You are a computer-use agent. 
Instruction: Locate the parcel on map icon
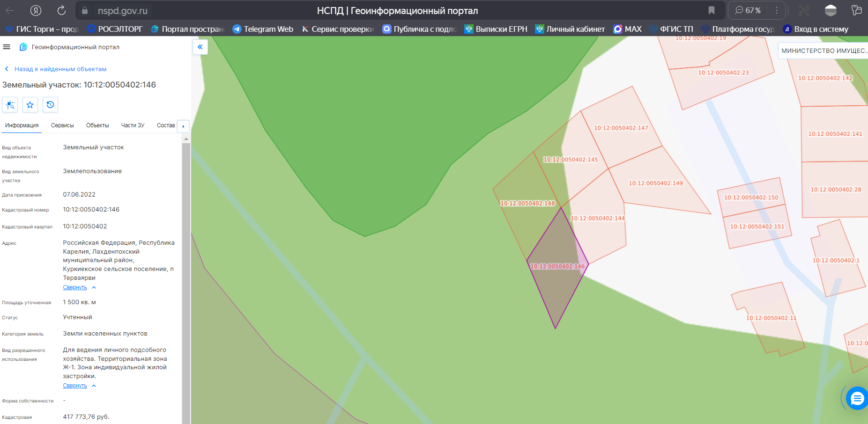(x=10, y=105)
